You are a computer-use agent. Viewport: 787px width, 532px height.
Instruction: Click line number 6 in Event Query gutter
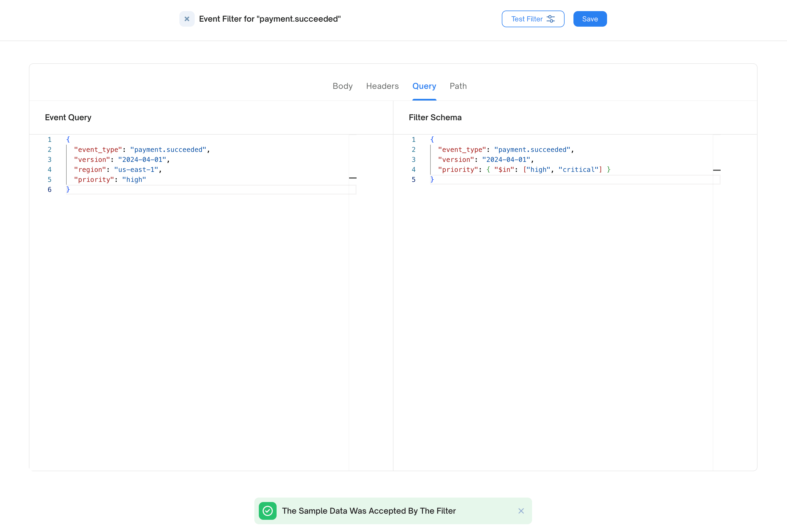tap(49, 190)
